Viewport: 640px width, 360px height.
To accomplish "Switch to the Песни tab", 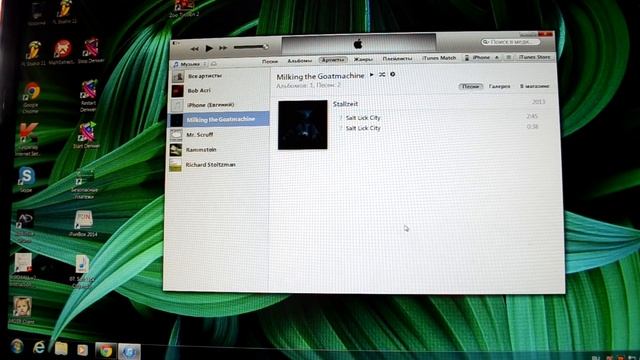I will 270,61.
